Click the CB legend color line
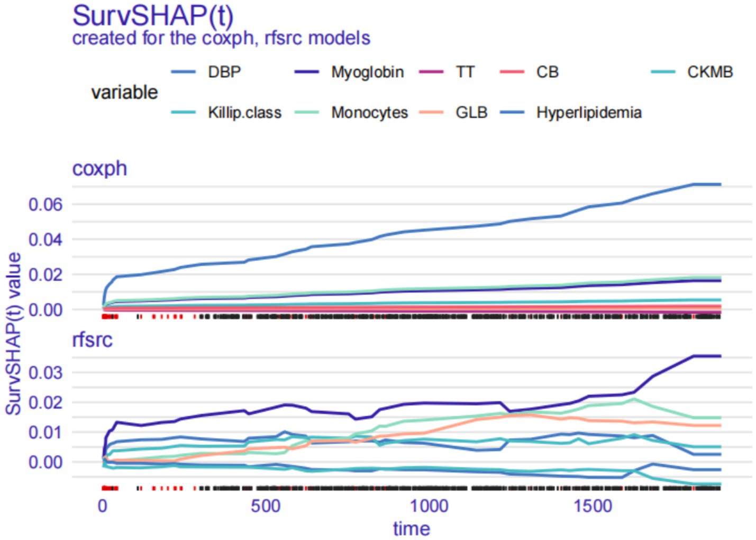Viewport: 756px width, 540px height. (512, 72)
